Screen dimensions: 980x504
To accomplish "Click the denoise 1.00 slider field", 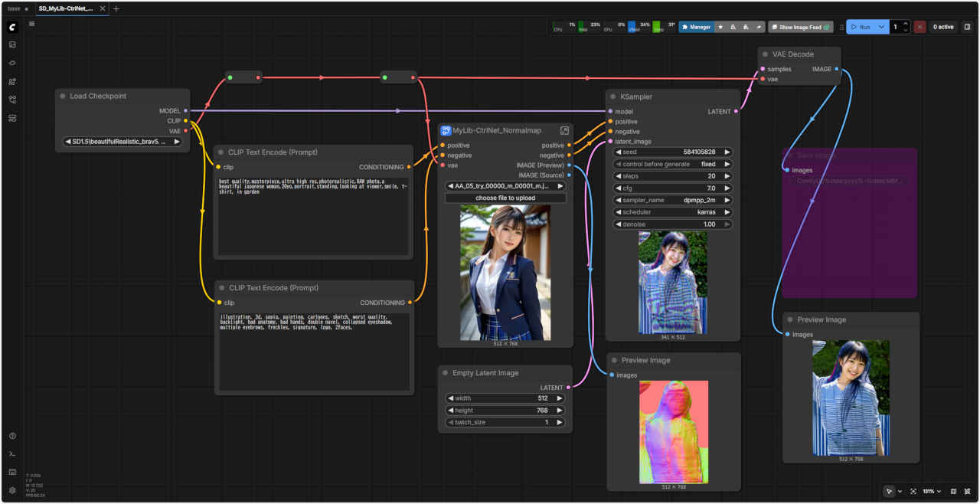I will tap(672, 224).
